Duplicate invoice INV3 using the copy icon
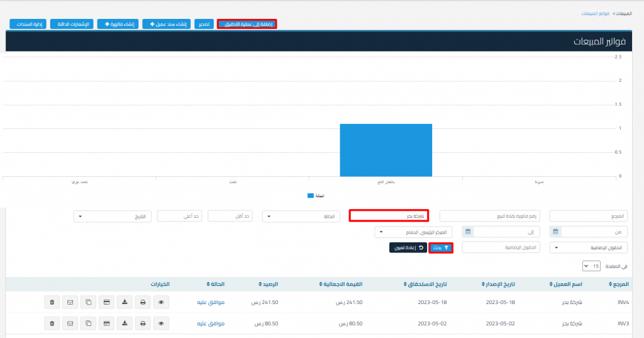Viewport: 644px width, 338px height. click(88, 324)
